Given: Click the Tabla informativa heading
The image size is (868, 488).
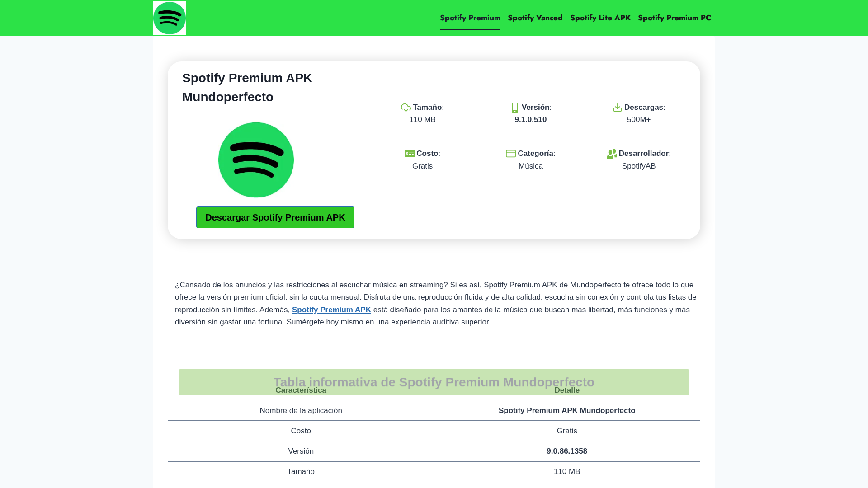Looking at the screenshot, I should (x=434, y=382).
